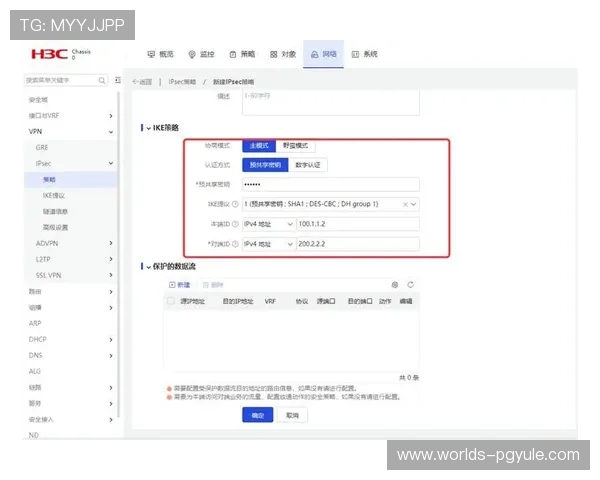The width and height of the screenshot is (600, 480).
Task: Clear the IKE proposal selection X
Action: coord(405,204)
